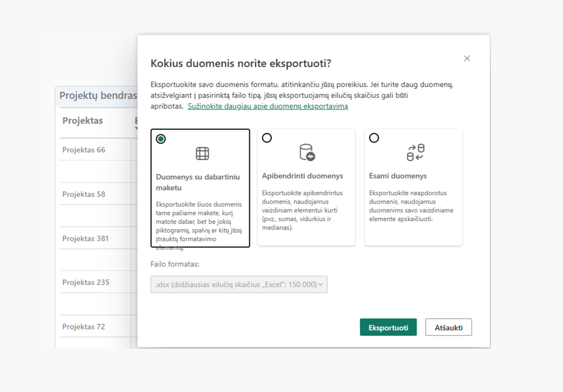This screenshot has height=392, width=563.
Task: Close the export dialog with X
Action: click(x=467, y=58)
